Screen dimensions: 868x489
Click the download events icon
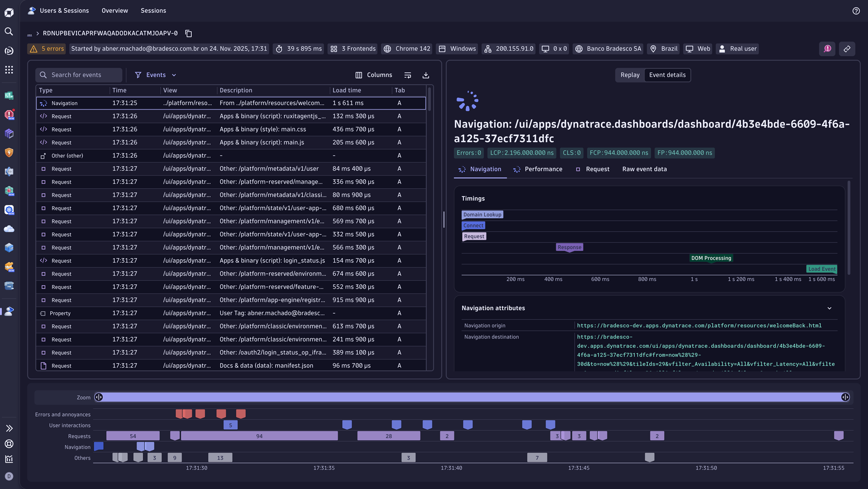pyautogui.click(x=425, y=75)
